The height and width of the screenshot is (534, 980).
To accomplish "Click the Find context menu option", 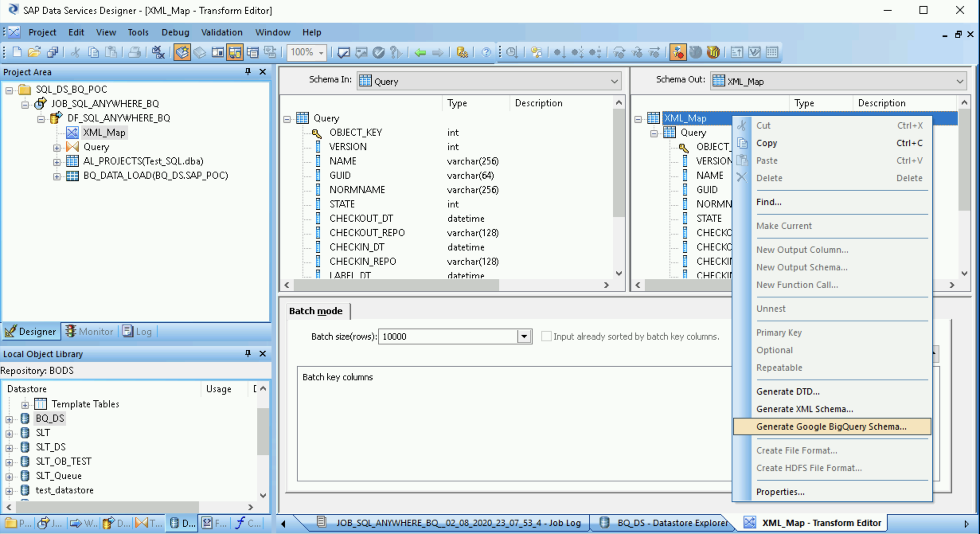I will point(768,201).
